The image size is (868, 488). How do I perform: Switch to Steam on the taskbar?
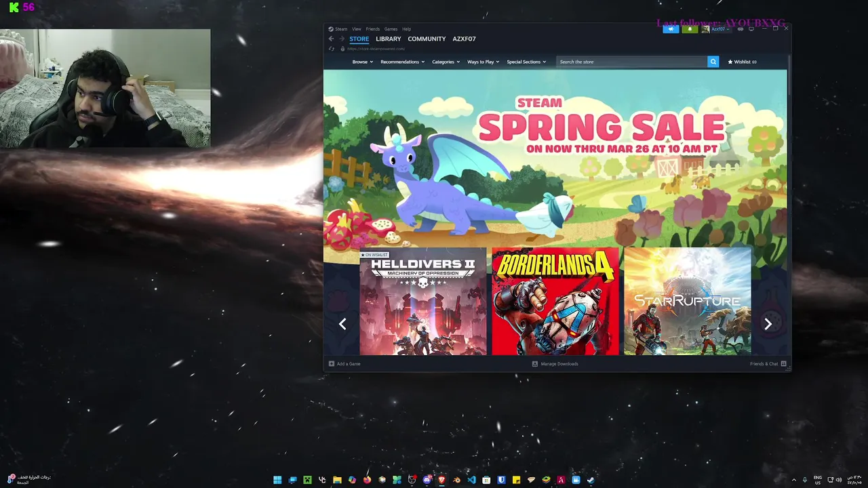[591, 480]
